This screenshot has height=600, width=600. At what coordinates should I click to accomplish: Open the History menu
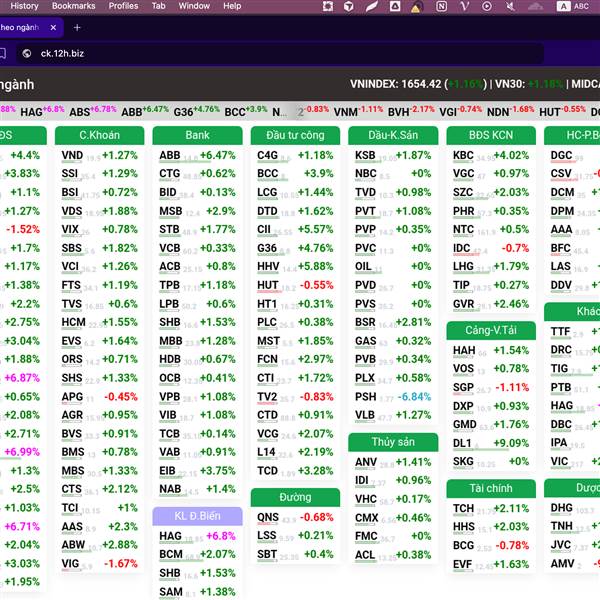(x=24, y=6)
